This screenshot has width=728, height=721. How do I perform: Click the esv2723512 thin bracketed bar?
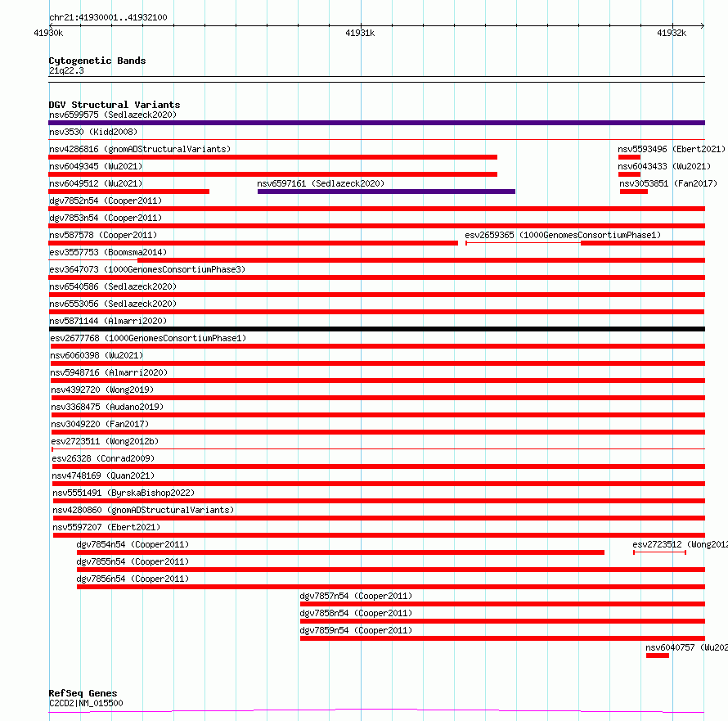pos(660,552)
